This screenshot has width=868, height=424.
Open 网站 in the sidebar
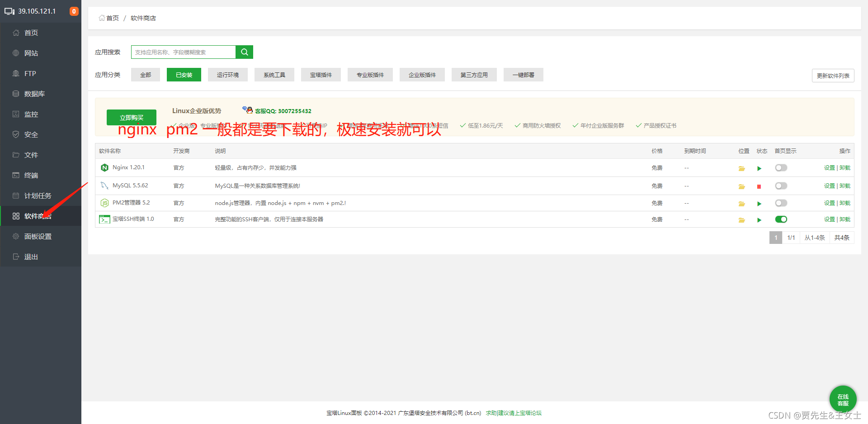(41, 53)
